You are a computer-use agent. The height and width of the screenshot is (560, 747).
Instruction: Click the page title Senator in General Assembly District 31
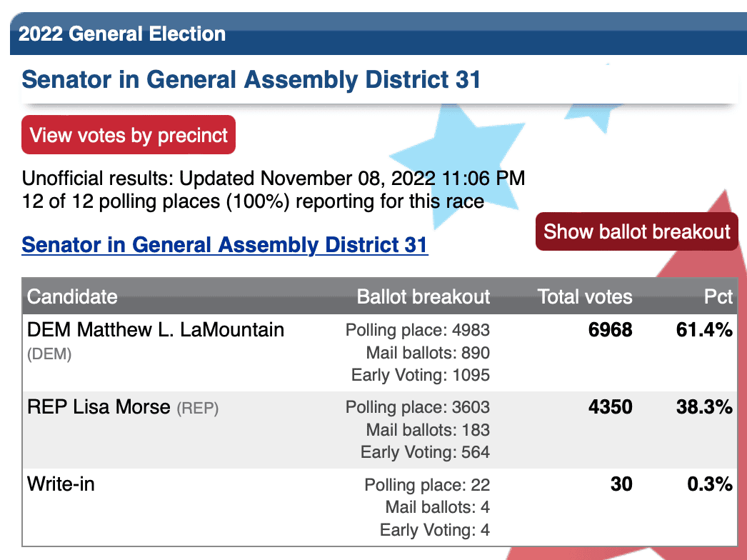251,79
